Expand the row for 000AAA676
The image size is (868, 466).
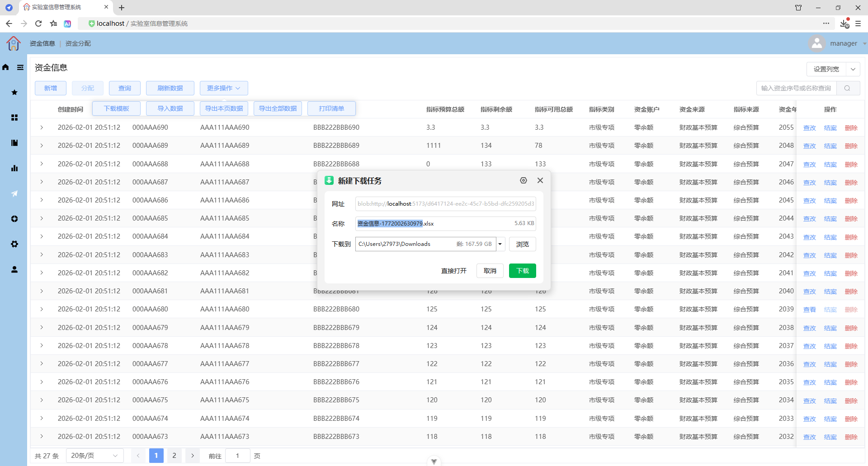[42, 382]
